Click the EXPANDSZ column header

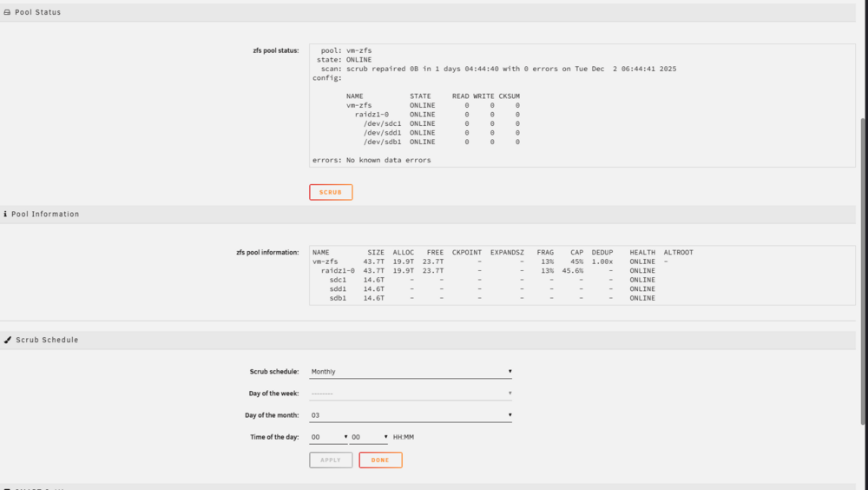[x=507, y=252]
